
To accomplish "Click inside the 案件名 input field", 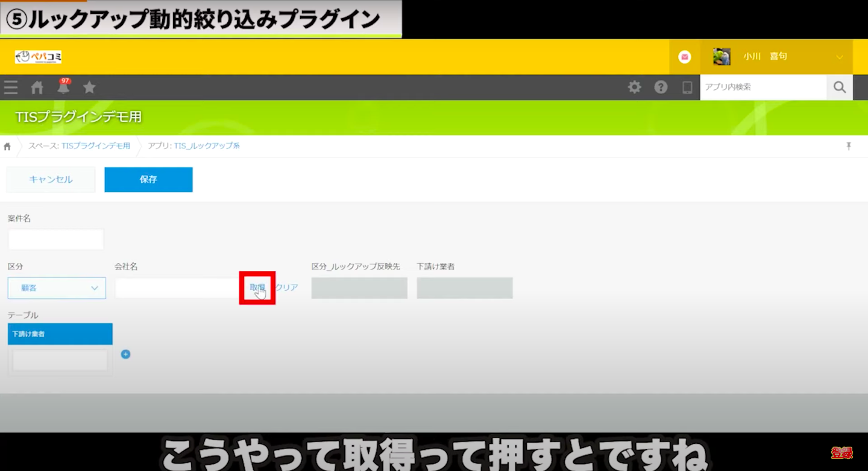I will pos(55,239).
